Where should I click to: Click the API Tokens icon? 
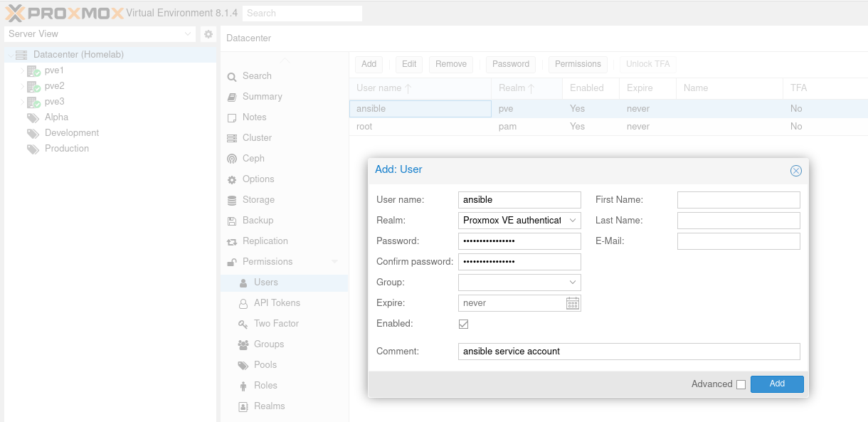tap(243, 303)
